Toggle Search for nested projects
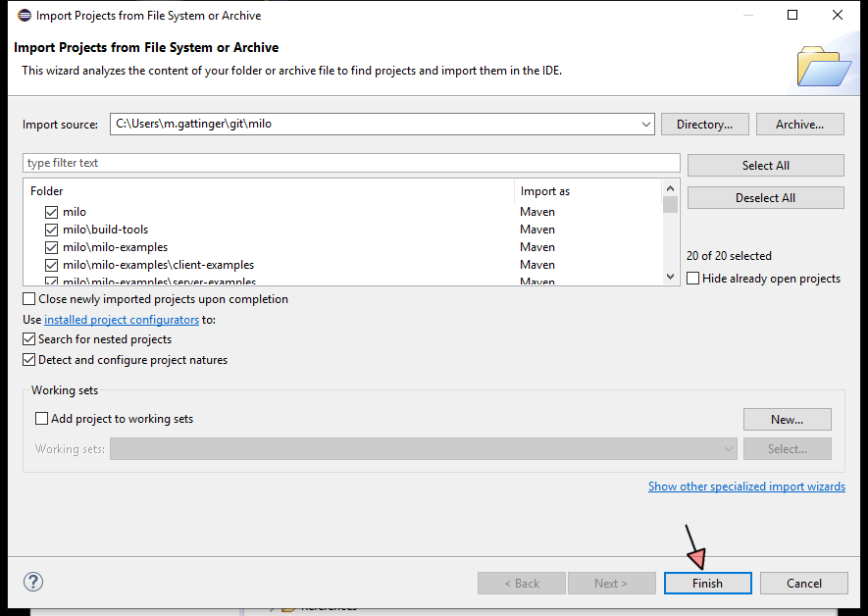 pyautogui.click(x=29, y=339)
